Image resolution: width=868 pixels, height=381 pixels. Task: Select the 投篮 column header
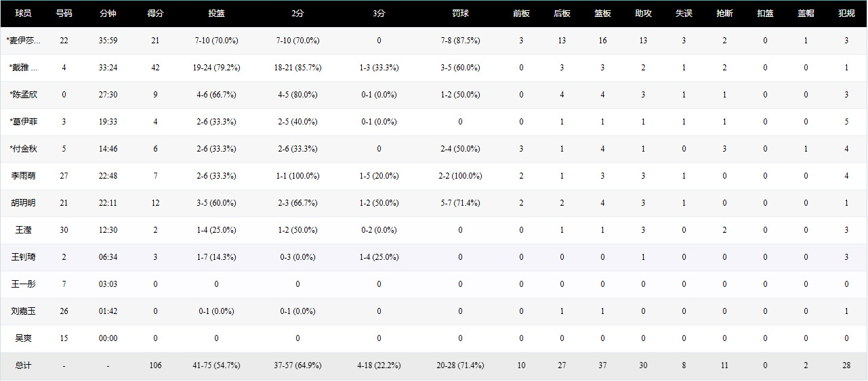click(216, 14)
